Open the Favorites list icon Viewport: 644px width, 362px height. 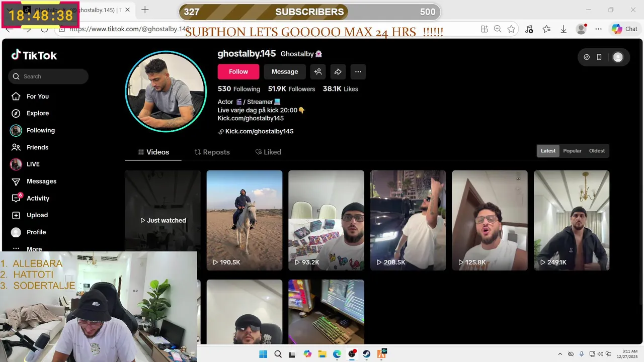[546, 29]
